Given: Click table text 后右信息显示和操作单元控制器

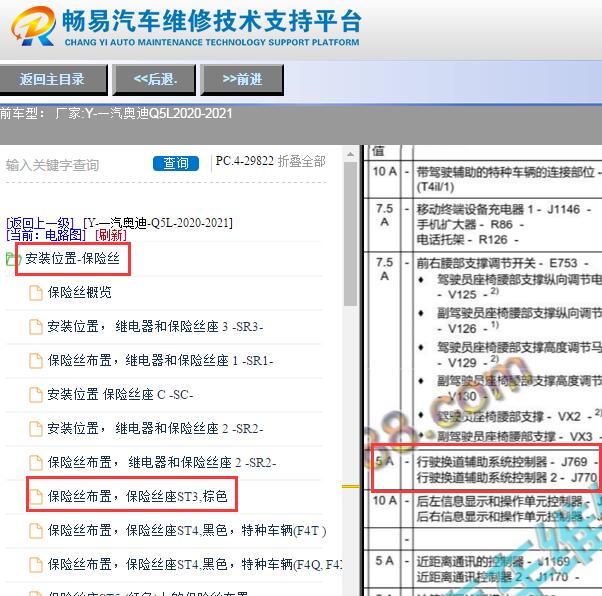Looking at the screenshot, I should tap(500, 516).
